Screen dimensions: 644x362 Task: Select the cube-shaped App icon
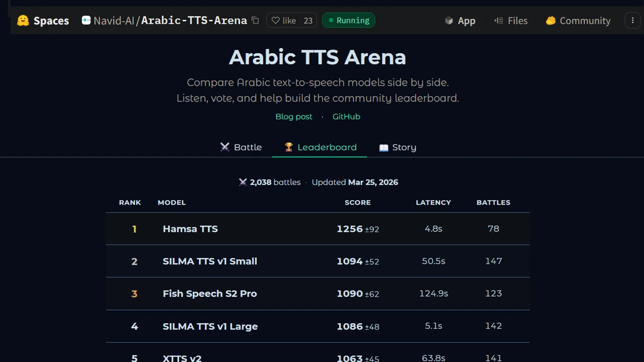click(x=449, y=21)
